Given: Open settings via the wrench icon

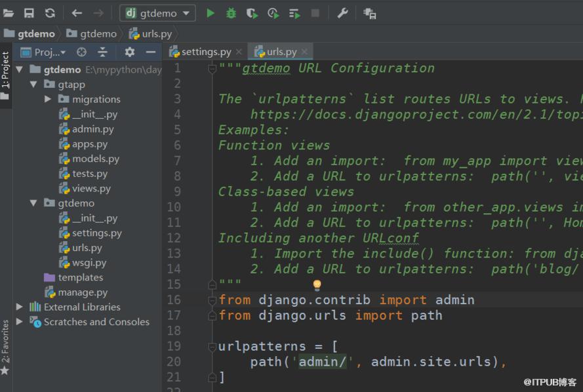Looking at the screenshot, I should (342, 13).
